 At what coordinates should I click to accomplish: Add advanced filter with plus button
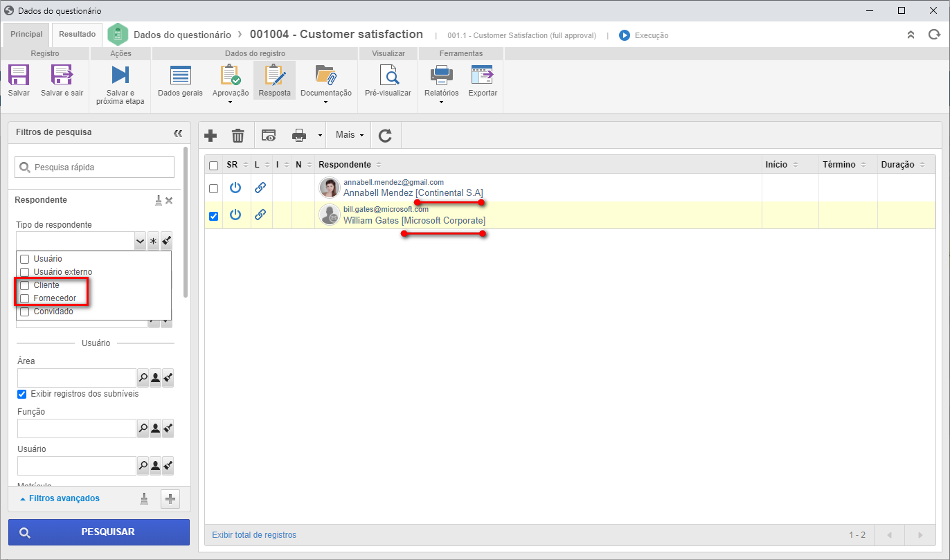(170, 498)
